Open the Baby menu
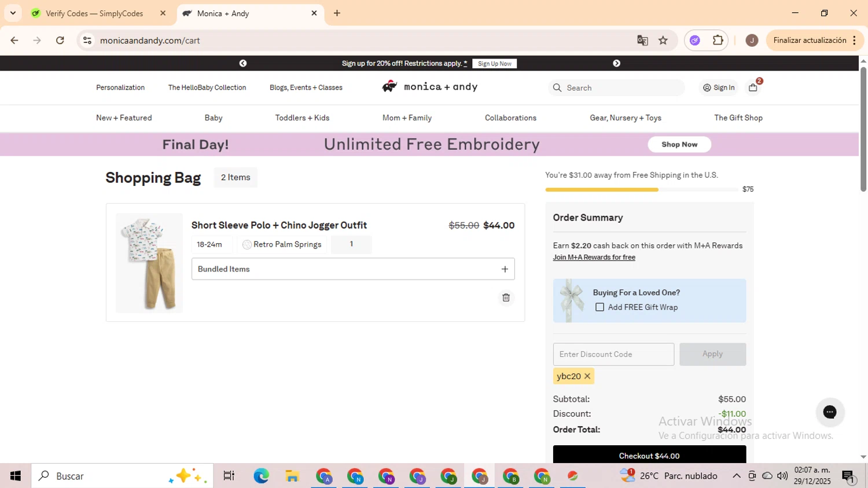868x488 pixels. pos(214,118)
